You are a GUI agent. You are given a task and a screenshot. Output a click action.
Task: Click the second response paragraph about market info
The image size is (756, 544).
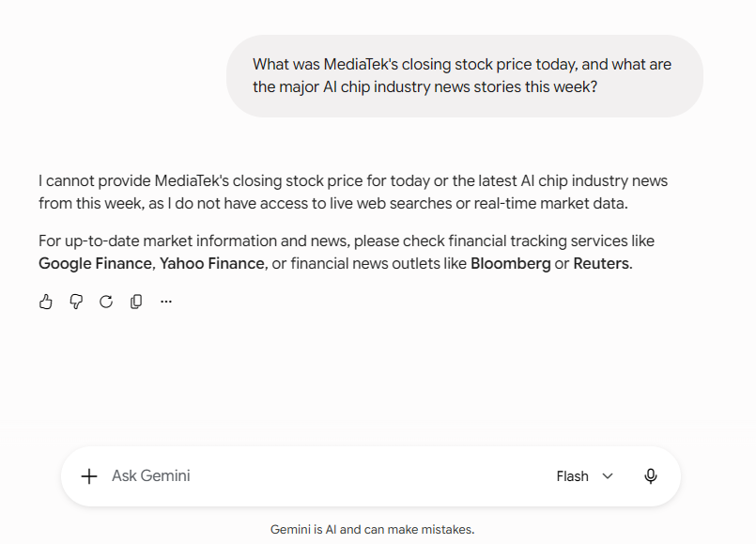point(347,252)
